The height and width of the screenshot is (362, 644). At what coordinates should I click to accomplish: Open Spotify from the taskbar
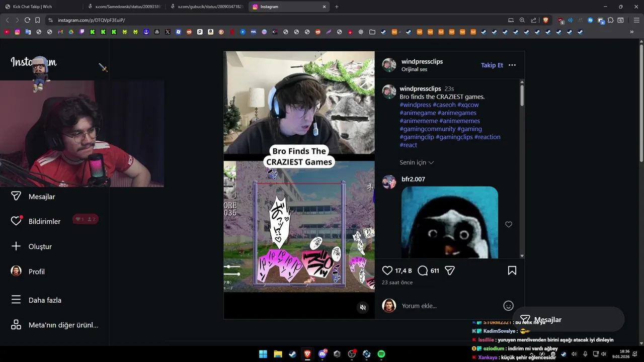coord(381,354)
